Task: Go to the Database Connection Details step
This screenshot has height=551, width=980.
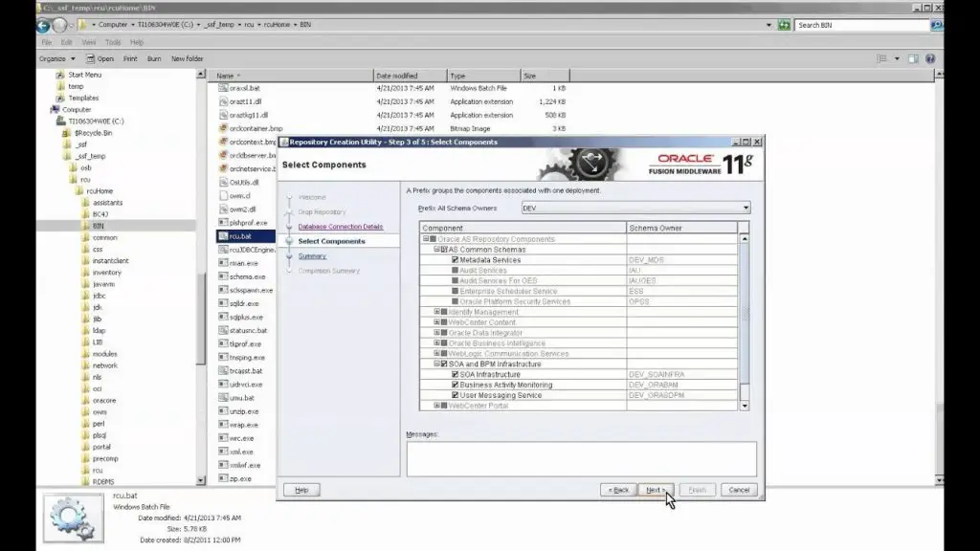Action: 341,226
